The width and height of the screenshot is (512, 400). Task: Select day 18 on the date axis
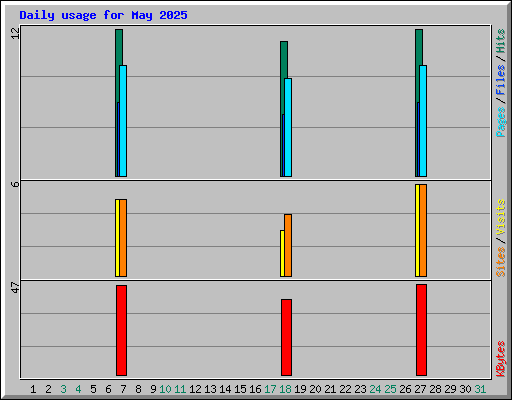pos(285,389)
